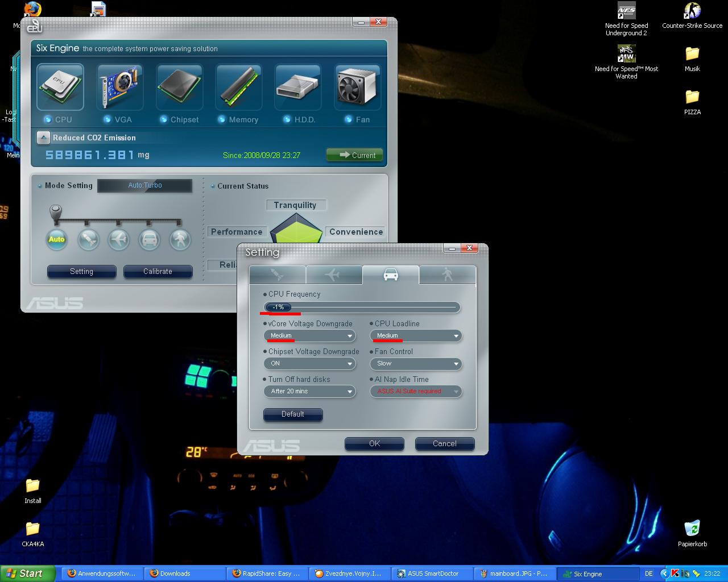Switch to car medium power-saving mode
The width and height of the screenshot is (728, 582).
pyautogui.click(x=150, y=239)
